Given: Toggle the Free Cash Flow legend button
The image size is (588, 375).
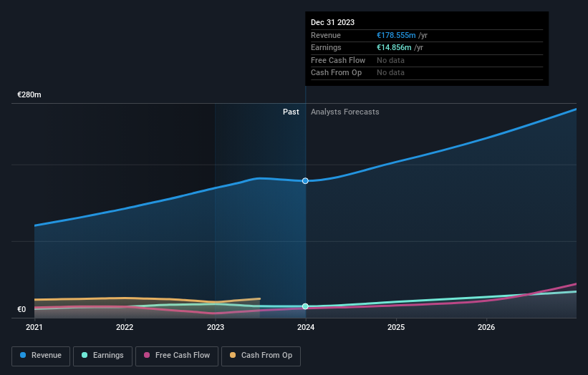Looking at the screenshot, I should [x=177, y=356].
